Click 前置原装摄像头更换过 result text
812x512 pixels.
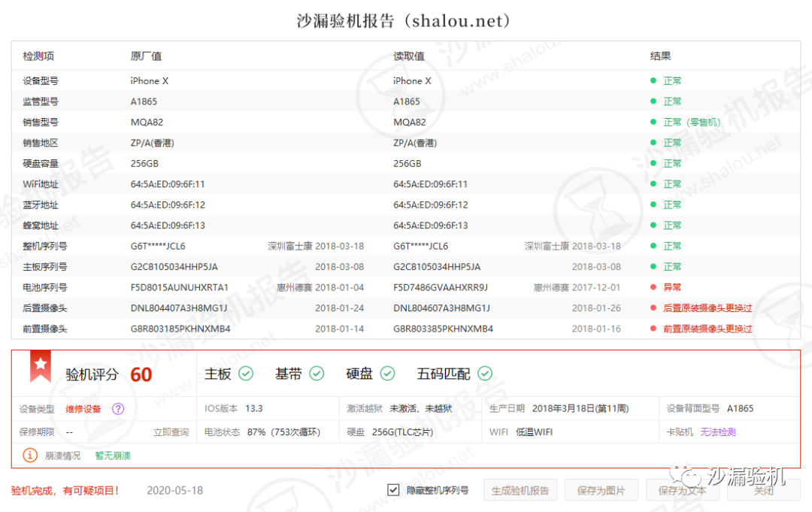707,329
